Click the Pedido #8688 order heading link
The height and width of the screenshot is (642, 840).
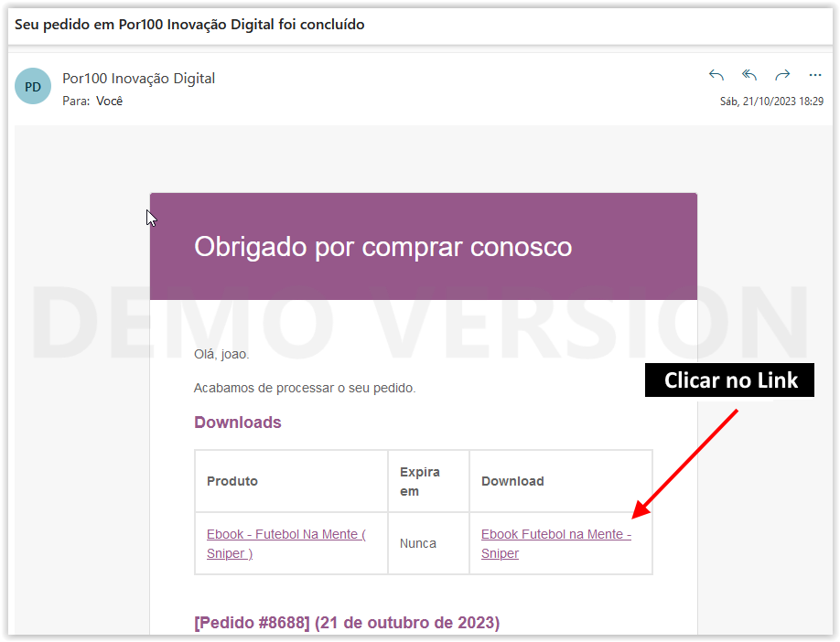tap(347, 623)
